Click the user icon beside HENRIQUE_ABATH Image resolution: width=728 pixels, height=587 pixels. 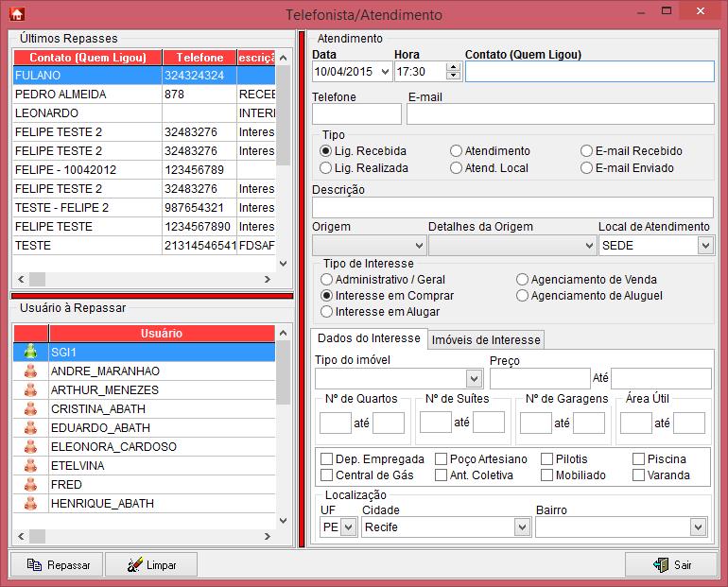tap(29, 503)
